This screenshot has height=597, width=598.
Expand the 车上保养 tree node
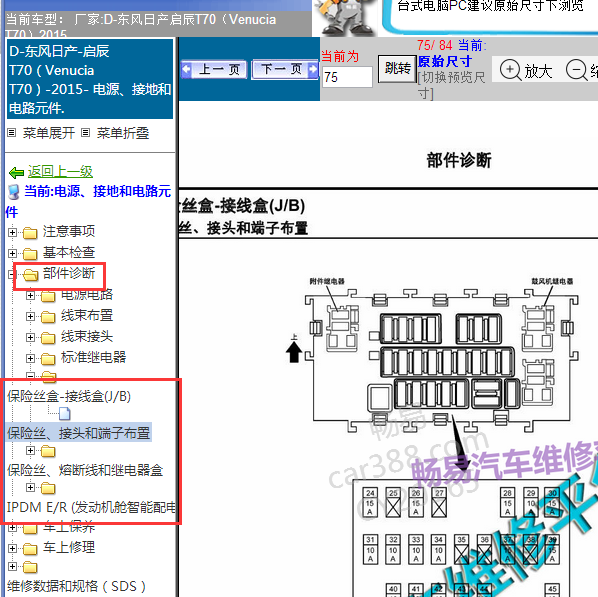[12, 528]
